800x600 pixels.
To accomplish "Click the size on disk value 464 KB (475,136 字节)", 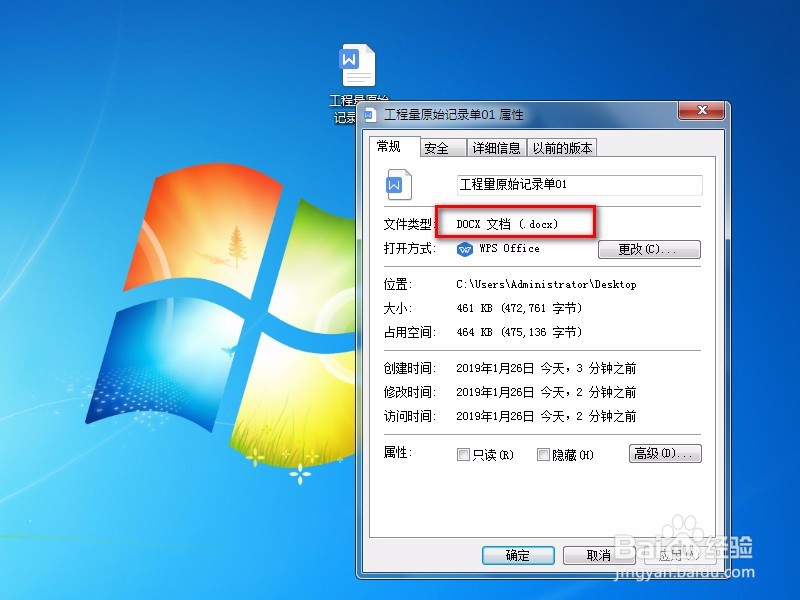I will 519,332.
